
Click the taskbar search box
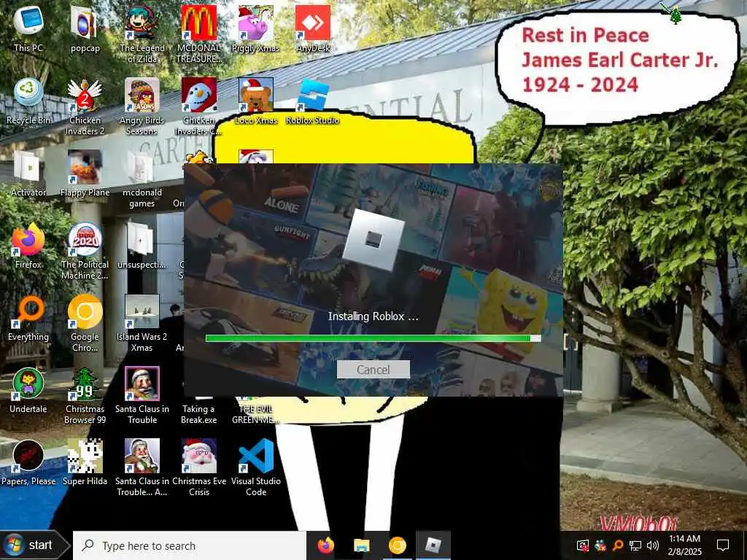[189, 545]
